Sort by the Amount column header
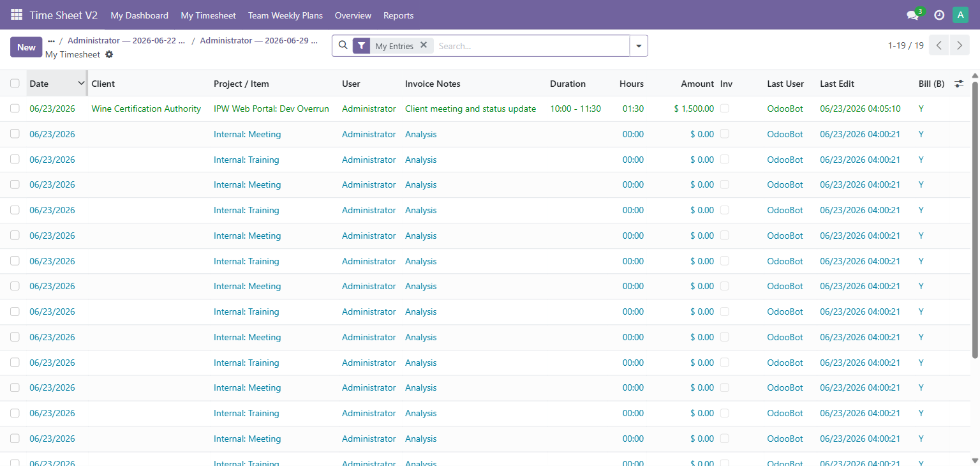The image size is (980, 466). click(x=697, y=84)
